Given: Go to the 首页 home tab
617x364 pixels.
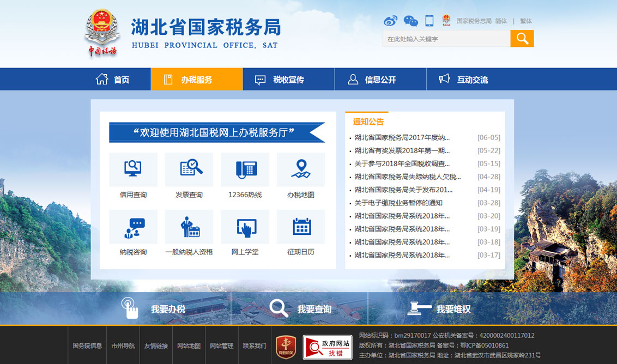Looking at the screenshot, I should 113,80.
